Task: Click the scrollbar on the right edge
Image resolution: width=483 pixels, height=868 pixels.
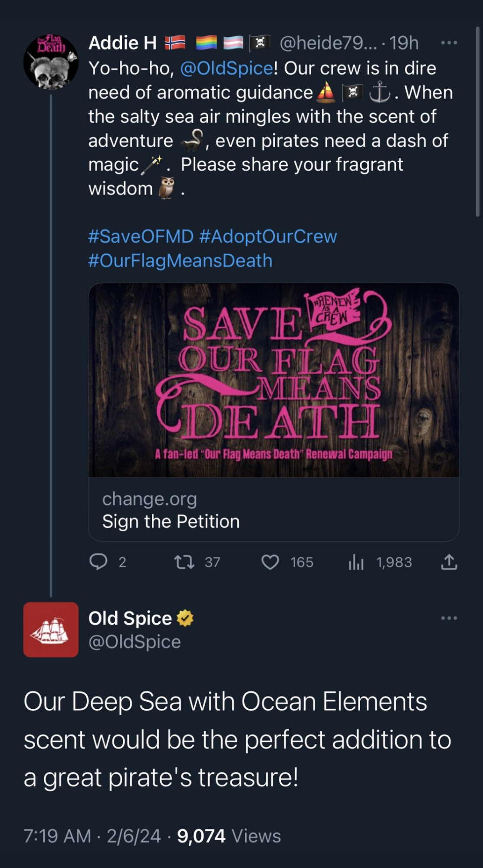Action: coord(478,122)
